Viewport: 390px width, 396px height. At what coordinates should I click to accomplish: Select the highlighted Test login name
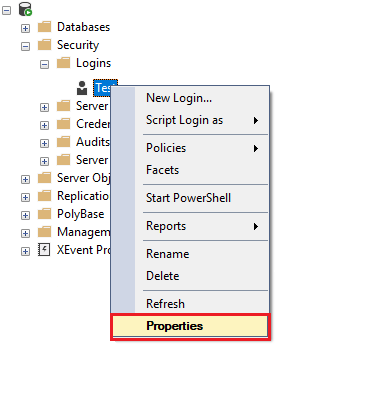click(102, 88)
